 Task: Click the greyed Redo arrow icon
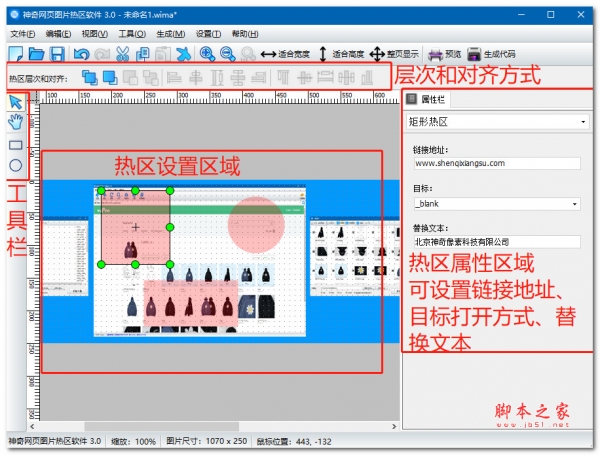pyautogui.click(x=102, y=54)
